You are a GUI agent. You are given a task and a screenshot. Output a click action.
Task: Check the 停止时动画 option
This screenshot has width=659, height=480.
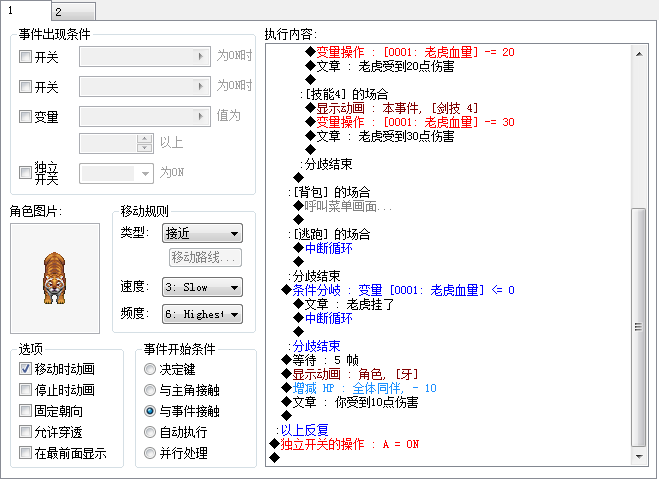tap(25, 390)
